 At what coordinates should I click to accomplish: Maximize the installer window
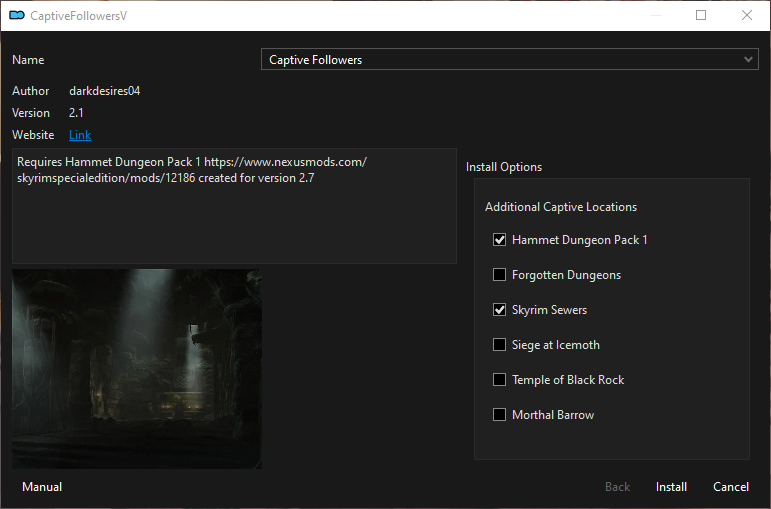coord(700,15)
